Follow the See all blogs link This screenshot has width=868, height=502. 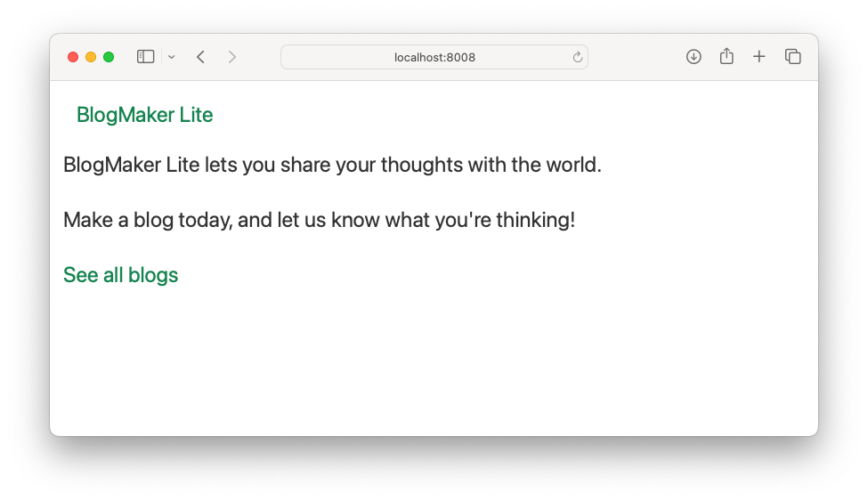pyautogui.click(x=121, y=275)
